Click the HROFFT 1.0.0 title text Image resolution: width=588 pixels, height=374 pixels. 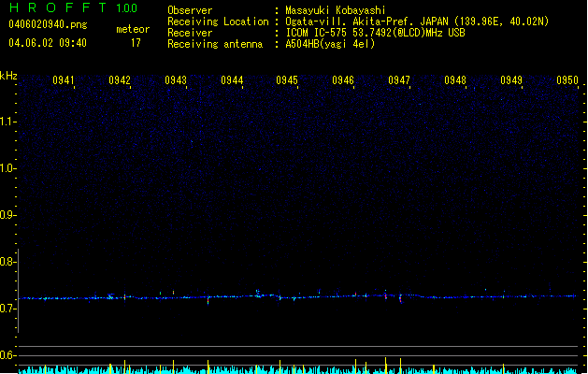click(x=74, y=7)
